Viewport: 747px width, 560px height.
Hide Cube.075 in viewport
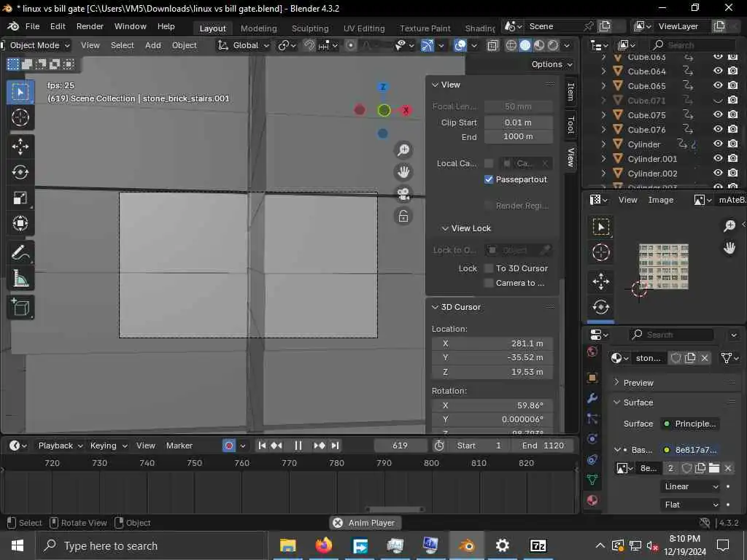718,114
